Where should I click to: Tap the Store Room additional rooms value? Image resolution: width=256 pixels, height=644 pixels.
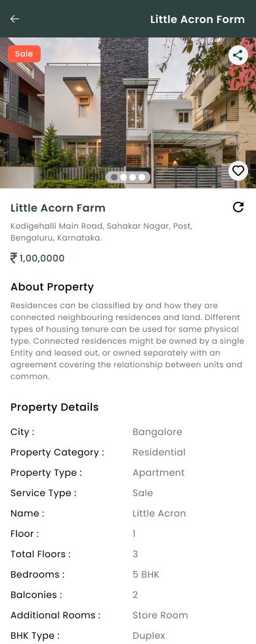pos(160,615)
